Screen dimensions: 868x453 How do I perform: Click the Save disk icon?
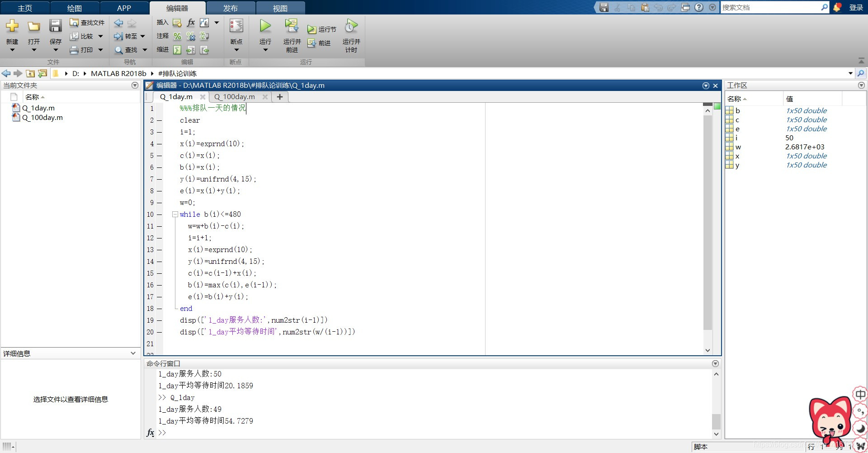[55, 26]
